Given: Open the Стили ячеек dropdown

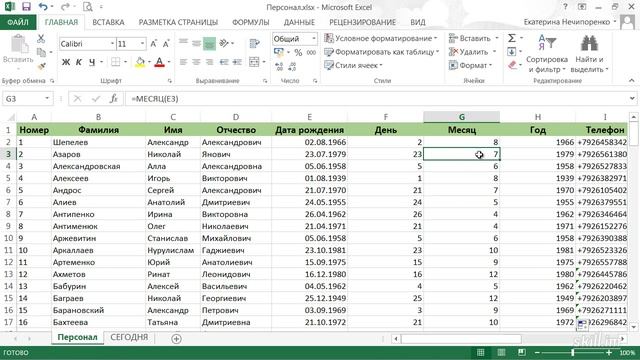Looking at the screenshot, I should [x=353, y=65].
